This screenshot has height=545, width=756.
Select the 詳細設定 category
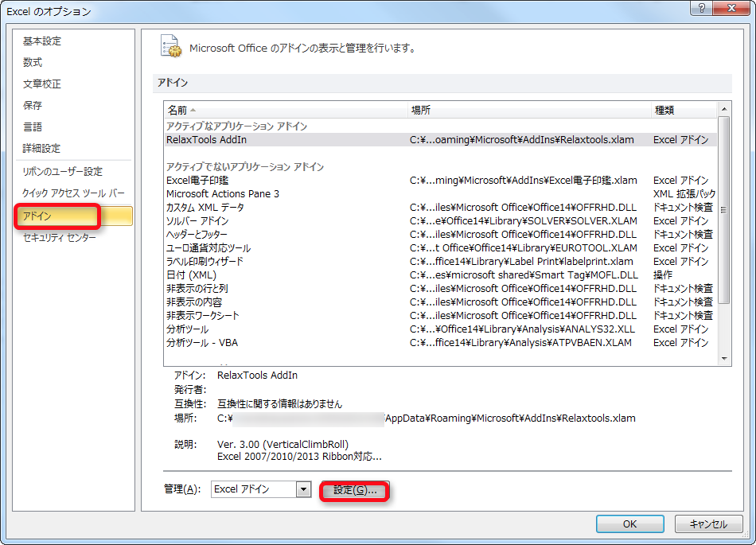click(x=41, y=148)
